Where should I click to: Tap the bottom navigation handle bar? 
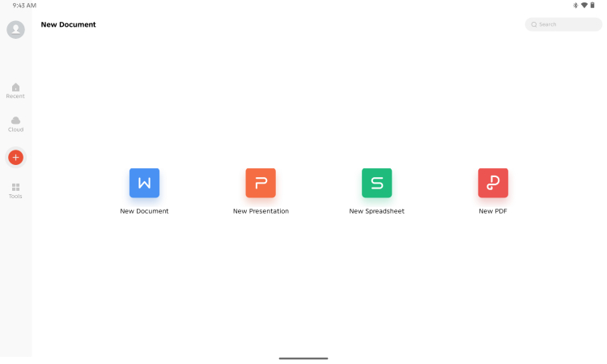303,358
